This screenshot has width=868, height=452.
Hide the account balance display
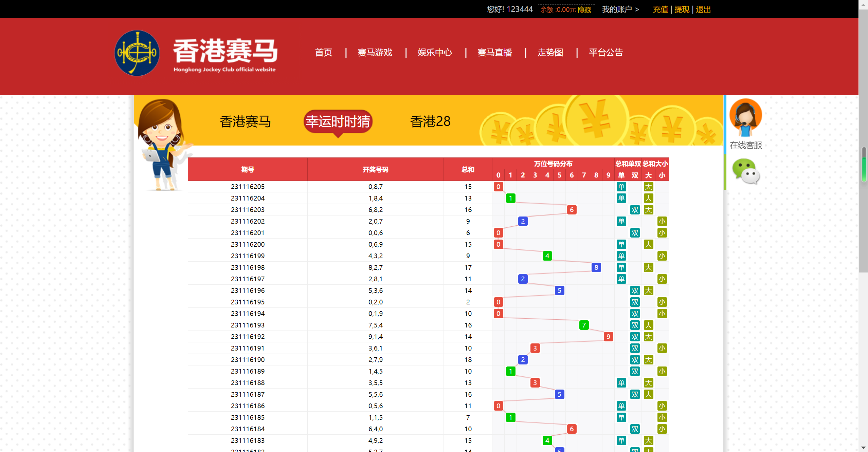tap(584, 10)
